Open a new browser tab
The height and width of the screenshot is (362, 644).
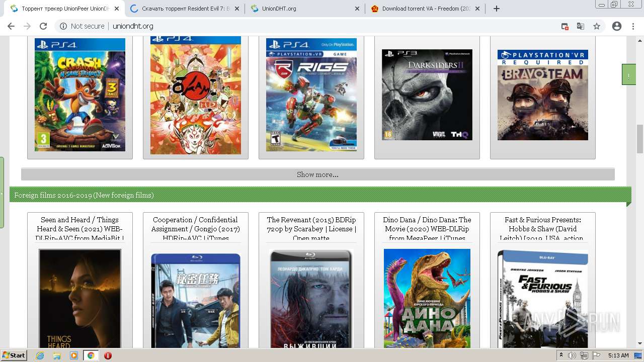pyautogui.click(x=497, y=9)
